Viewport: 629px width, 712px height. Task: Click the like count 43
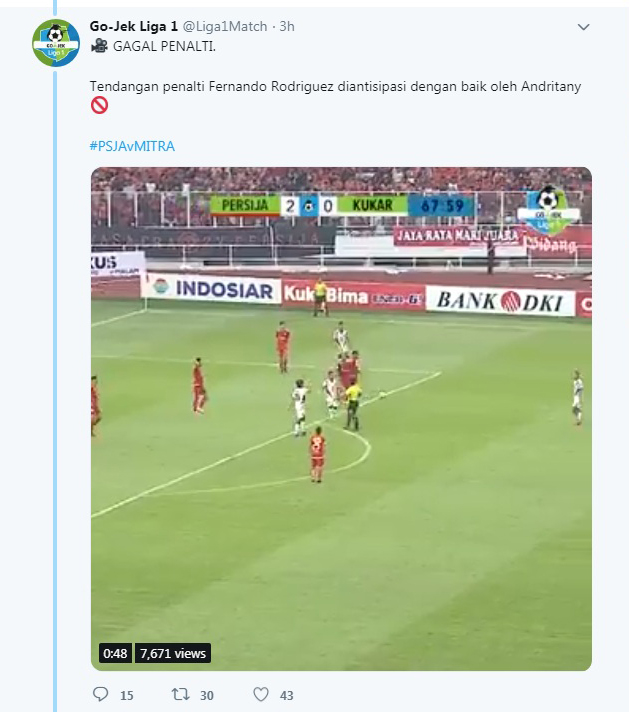click(287, 695)
